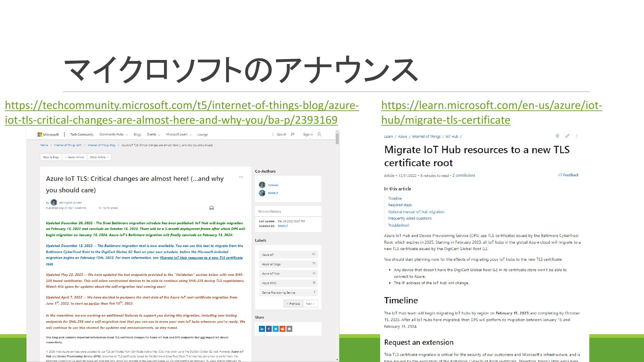Screen dimensions: 644x362
Task: Open co-author RAMIoT profile
Action: (273, 193)
